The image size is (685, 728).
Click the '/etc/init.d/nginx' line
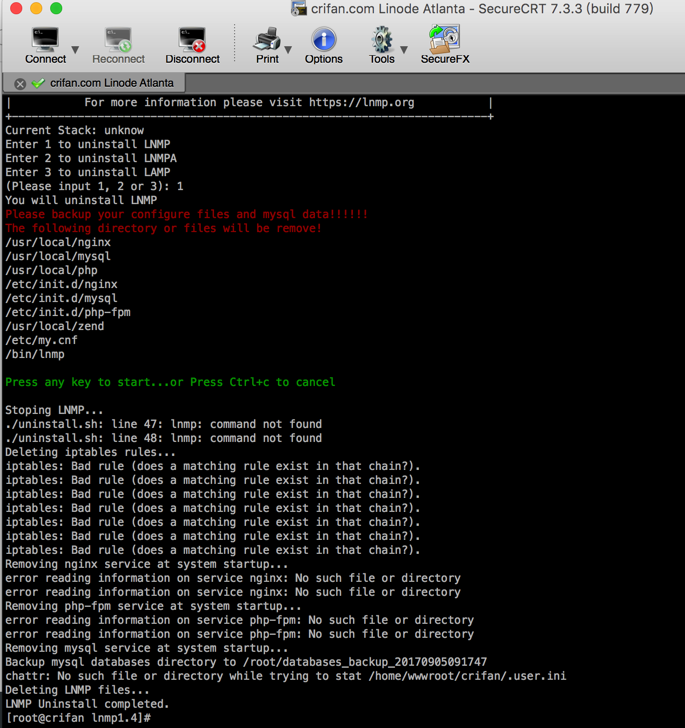61,284
